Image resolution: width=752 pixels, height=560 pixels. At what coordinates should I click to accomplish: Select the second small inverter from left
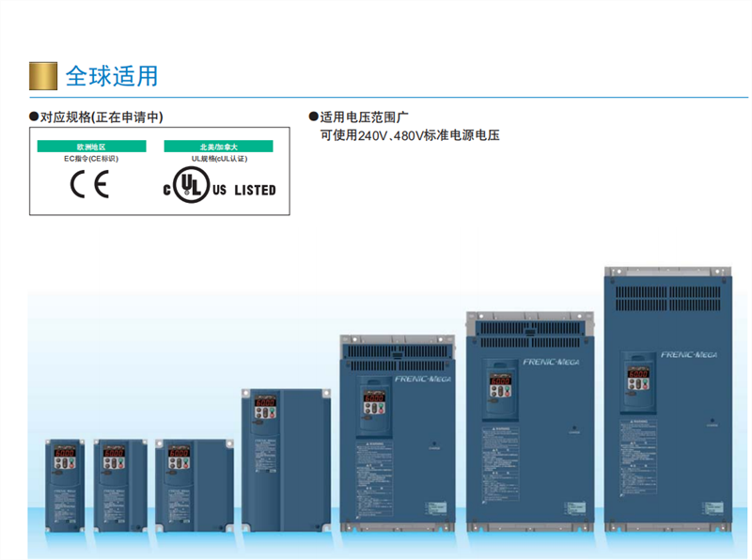coord(120,485)
